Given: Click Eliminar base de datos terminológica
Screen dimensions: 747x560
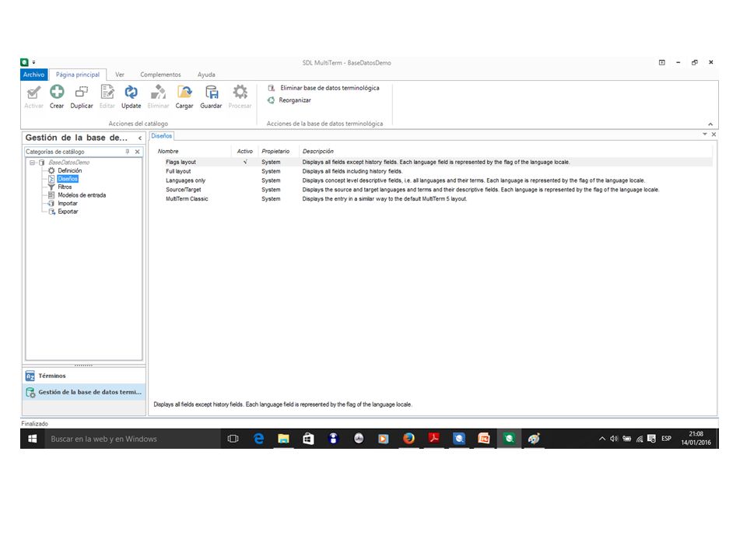Looking at the screenshot, I should pos(324,88).
